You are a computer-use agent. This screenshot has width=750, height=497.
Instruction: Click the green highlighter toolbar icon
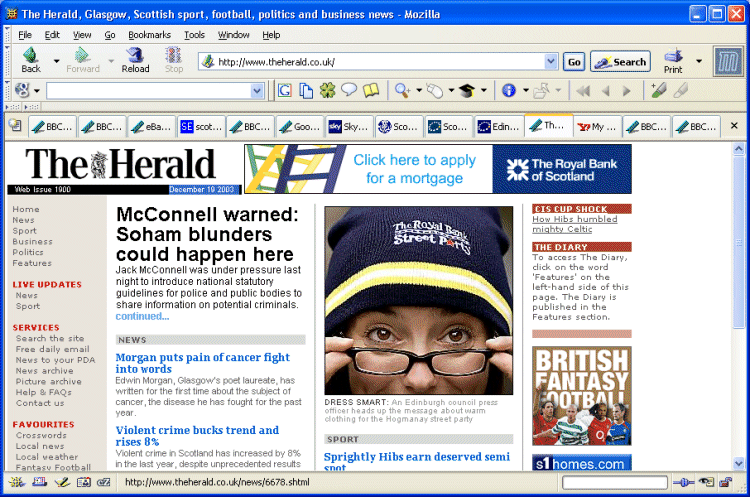(x=659, y=90)
